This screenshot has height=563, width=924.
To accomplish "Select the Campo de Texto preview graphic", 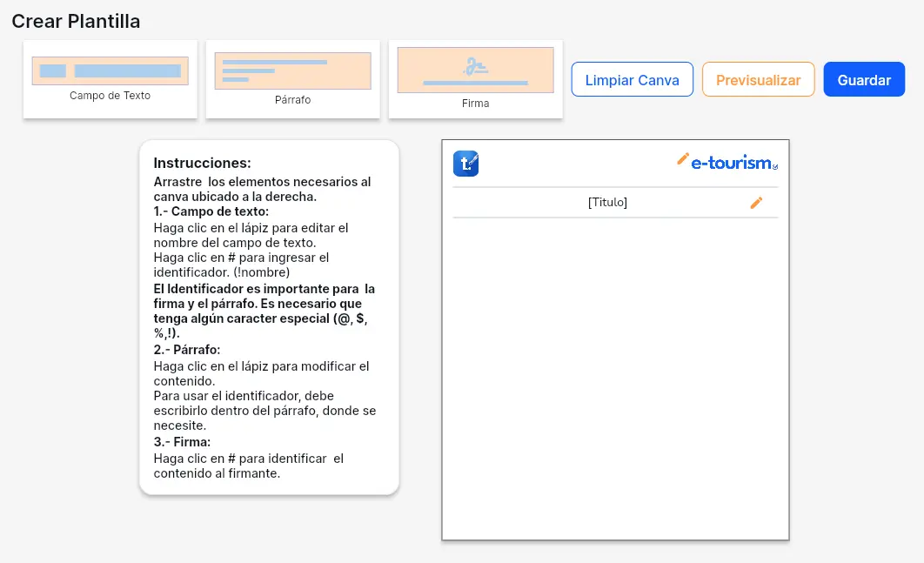I will pyautogui.click(x=110, y=70).
